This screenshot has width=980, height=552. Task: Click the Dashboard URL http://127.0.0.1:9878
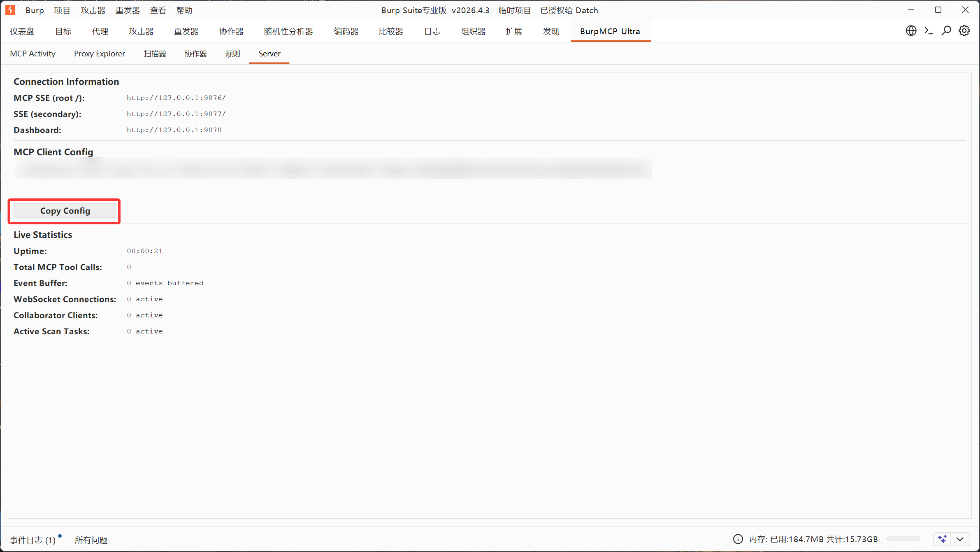coord(174,130)
